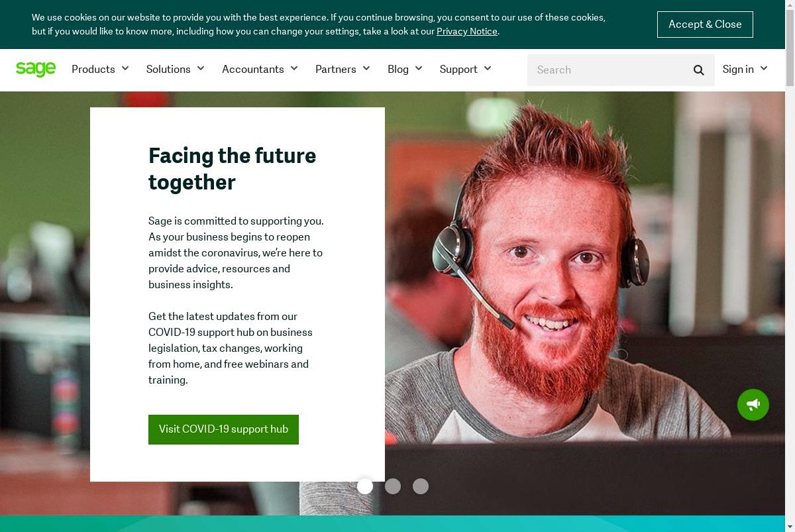Click the page vertical scrollbar

tap(790, 266)
